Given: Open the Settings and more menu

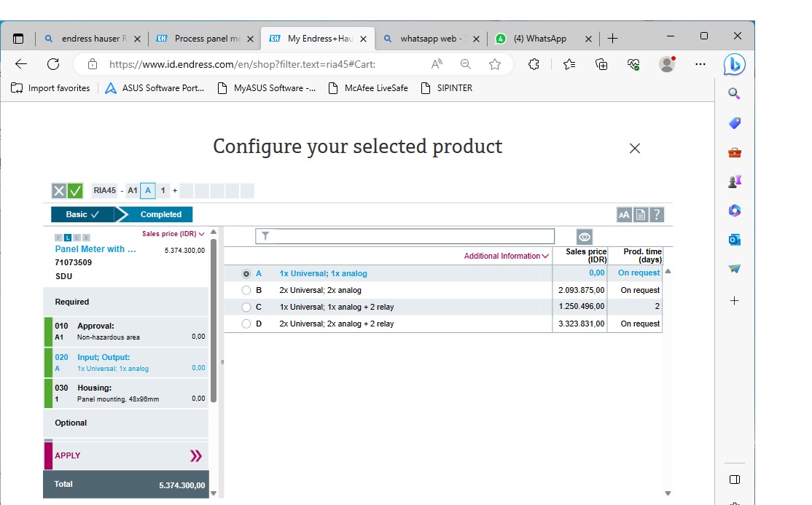Looking at the screenshot, I should tap(700, 64).
